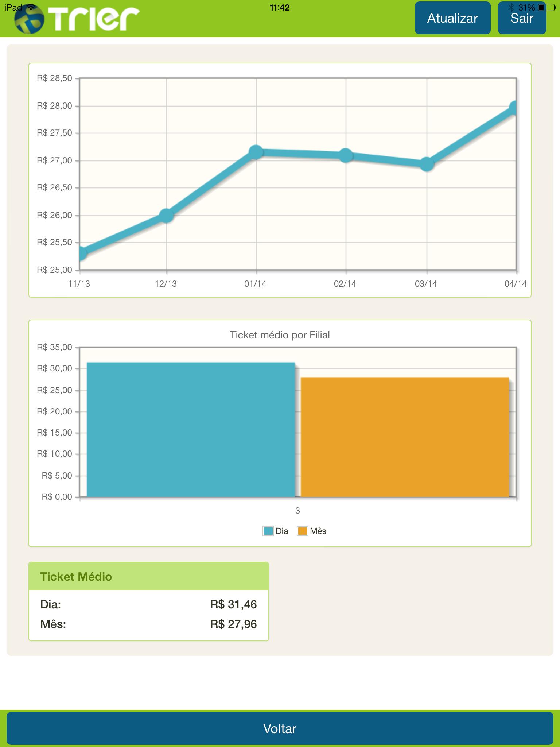Click the 11/13 x-axis label
Screen dimensions: 560x747
[79, 284]
